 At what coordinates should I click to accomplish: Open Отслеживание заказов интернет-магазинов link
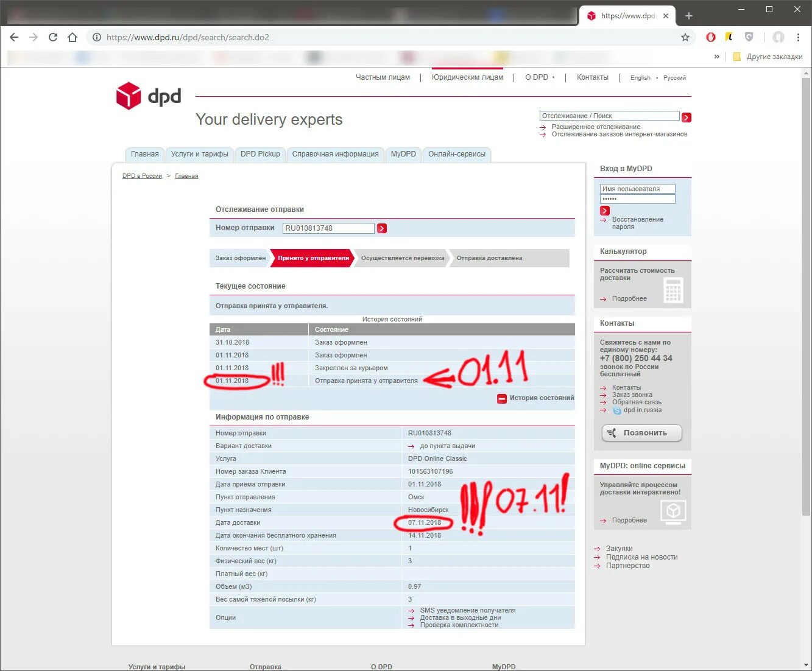[x=620, y=134]
